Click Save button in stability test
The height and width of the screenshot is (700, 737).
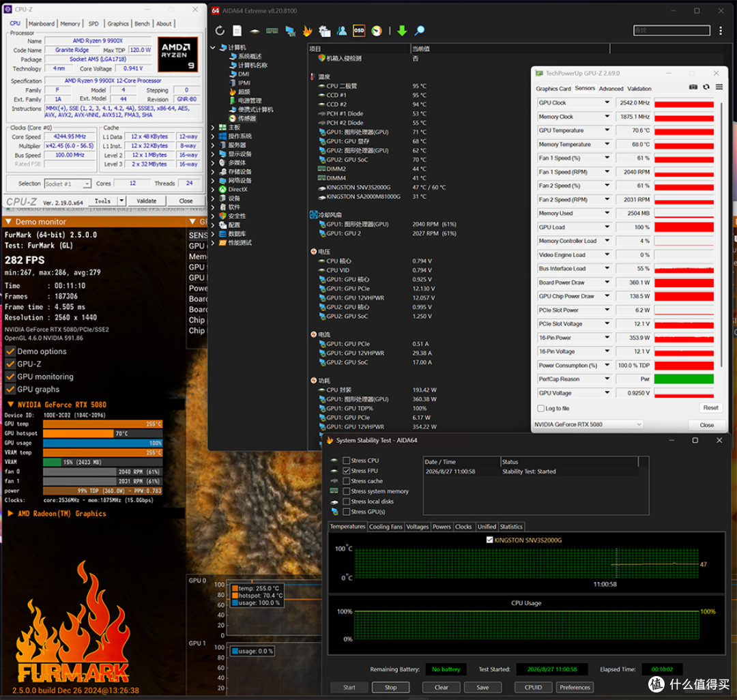tap(482, 687)
